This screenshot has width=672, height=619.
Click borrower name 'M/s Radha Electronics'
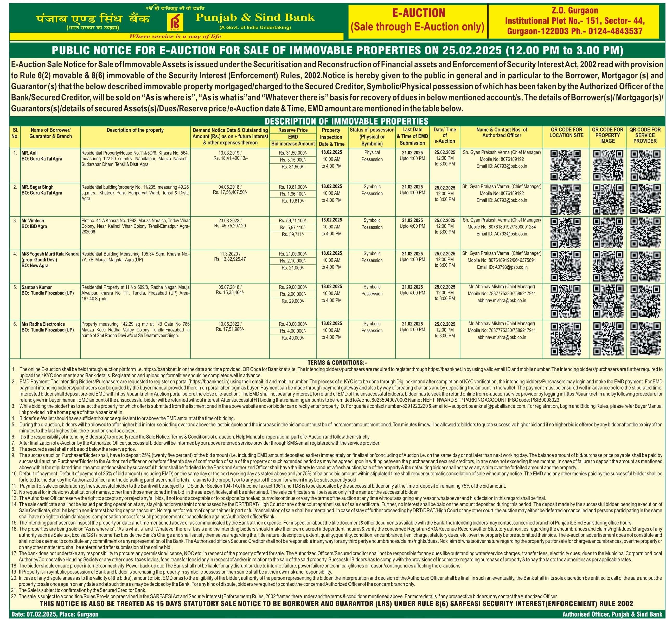point(43,324)
